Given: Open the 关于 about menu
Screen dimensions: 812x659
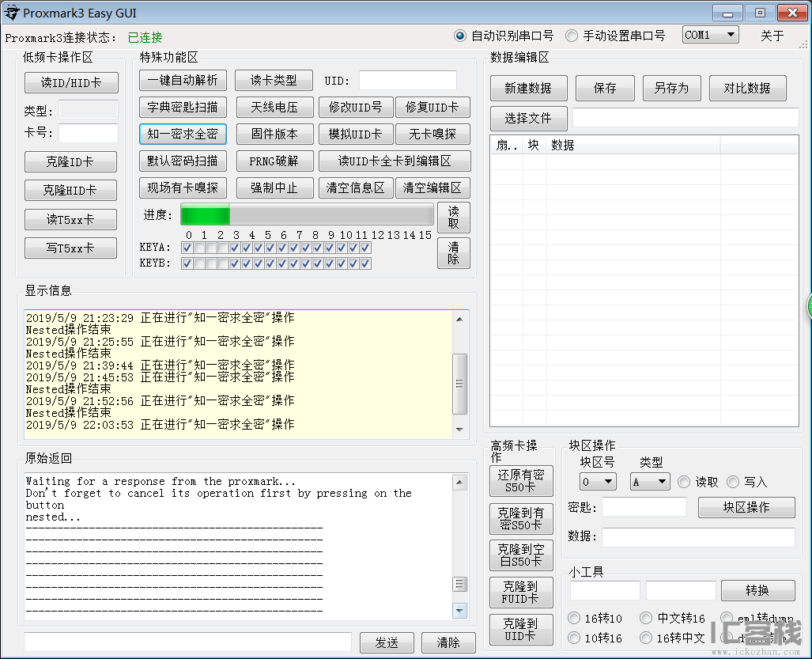Looking at the screenshot, I should pos(772,36).
